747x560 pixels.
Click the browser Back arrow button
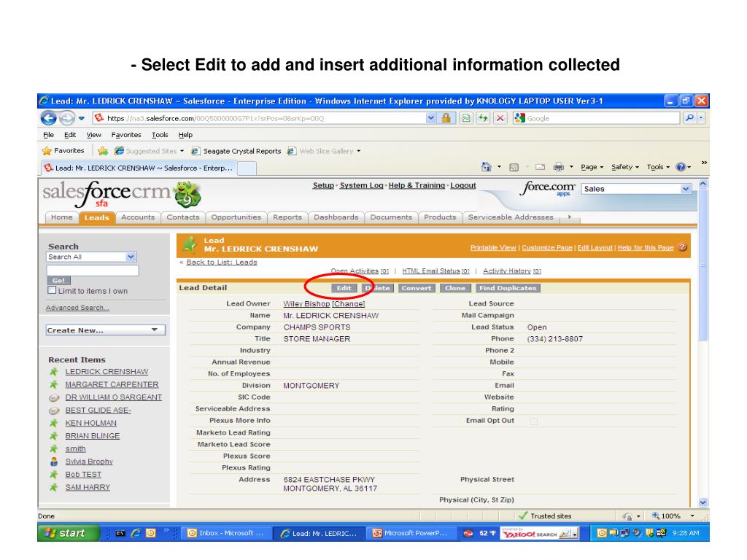pyautogui.click(x=49, y=117)
